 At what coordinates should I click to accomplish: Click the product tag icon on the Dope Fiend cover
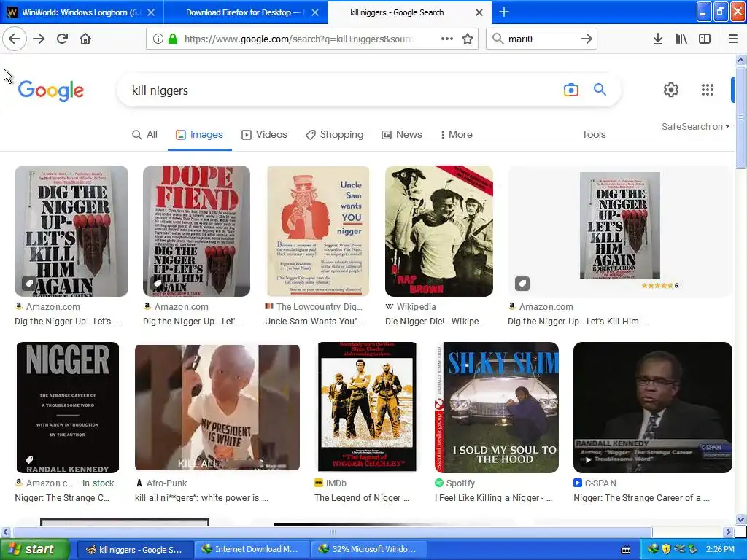point(158,284)
